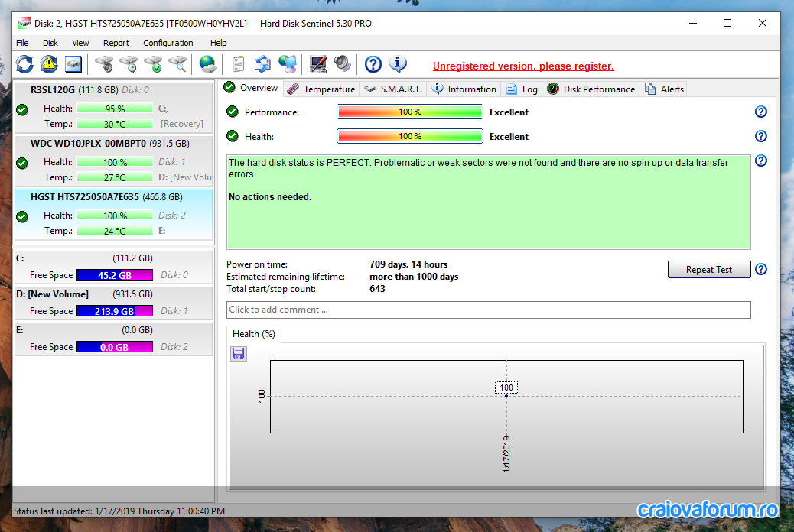
Task: Click the refresh icon with yellow warning sign
Action: coord(49,64)
